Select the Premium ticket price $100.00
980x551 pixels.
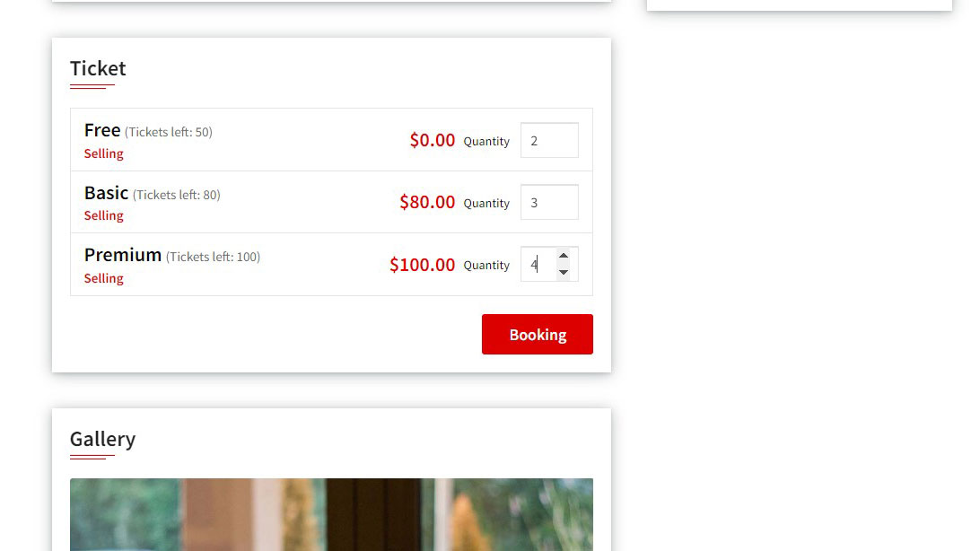point(422,265)
